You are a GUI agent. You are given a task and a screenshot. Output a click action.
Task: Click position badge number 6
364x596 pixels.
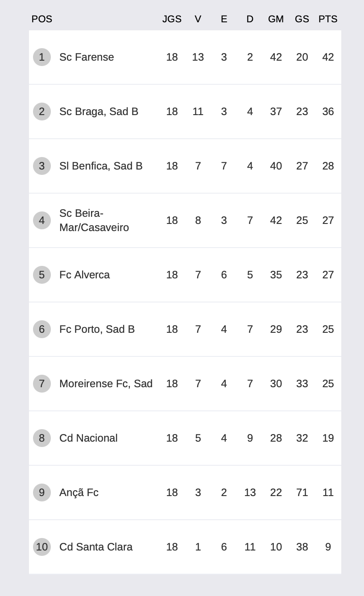point(42,329)
